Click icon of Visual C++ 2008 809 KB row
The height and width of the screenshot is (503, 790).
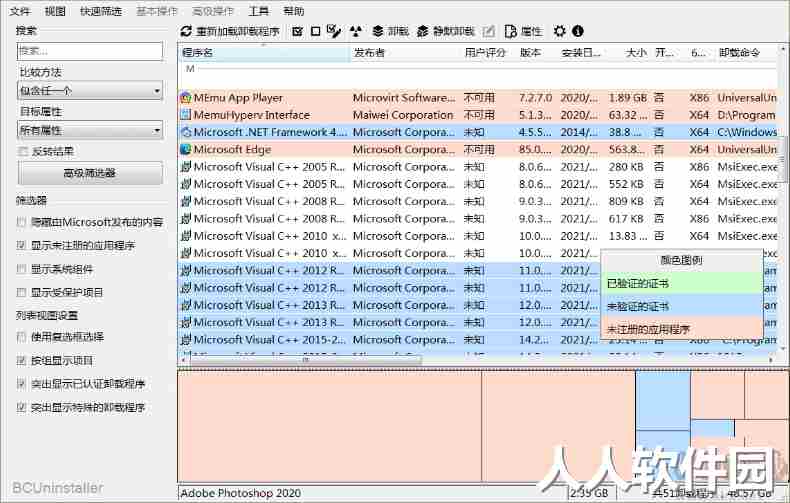186,202
